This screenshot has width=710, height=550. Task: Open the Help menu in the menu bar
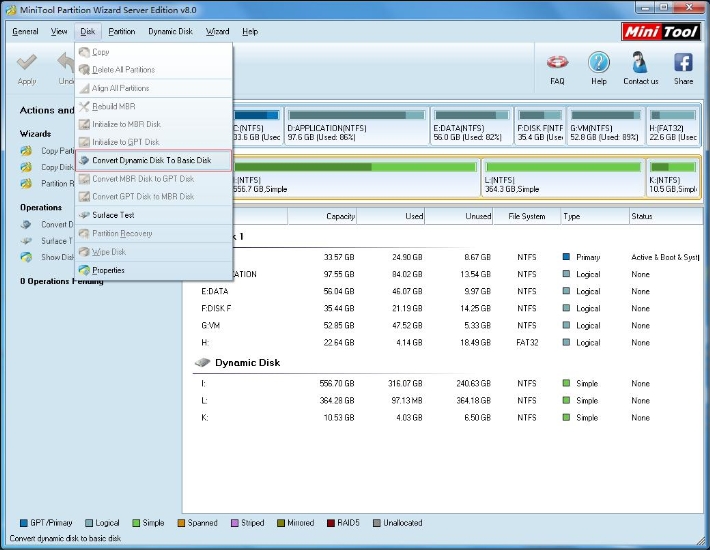(250, 32)
